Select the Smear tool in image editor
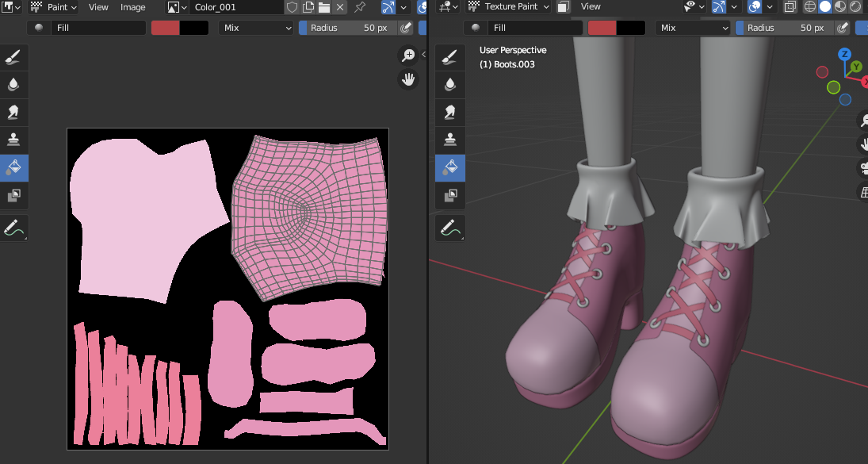Screen dimensions: 868x464 point(13,112)
